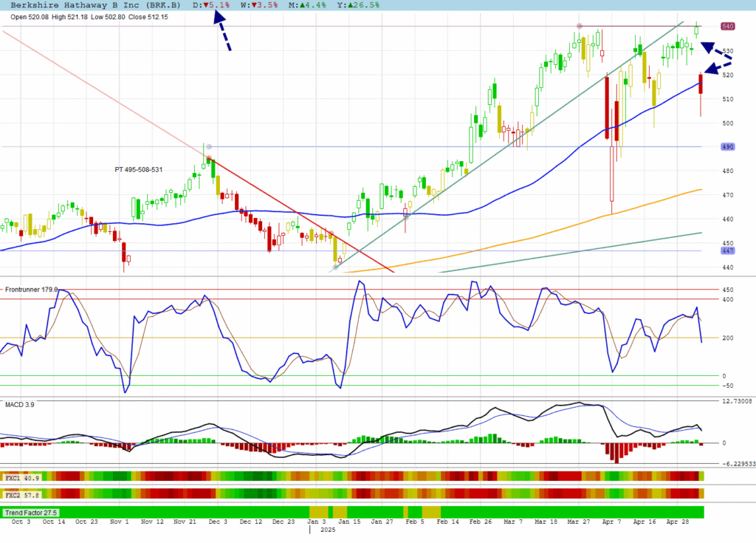Click the Berkshire Hathaway B Inc (BRK.B) title
This screenshot has height=543, width=756.
point(95,5)
